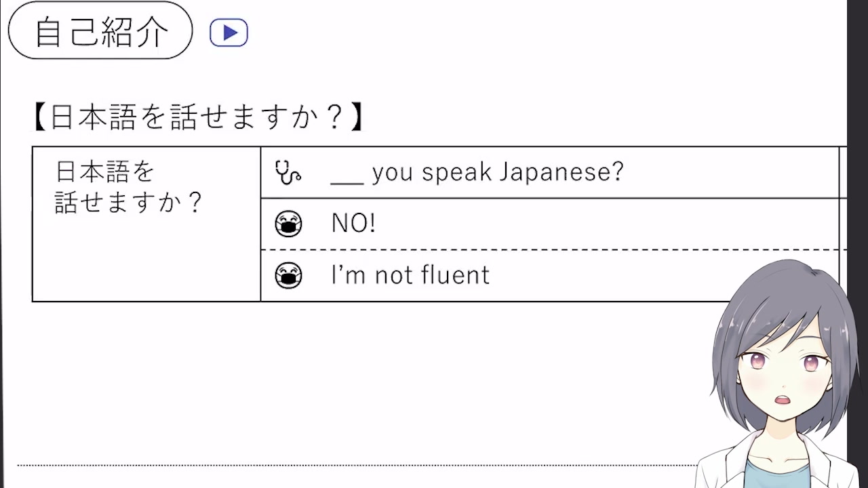Click the stethoscope icon in the question row
This screenshot has width=868, height=488.
pos(288,172)
